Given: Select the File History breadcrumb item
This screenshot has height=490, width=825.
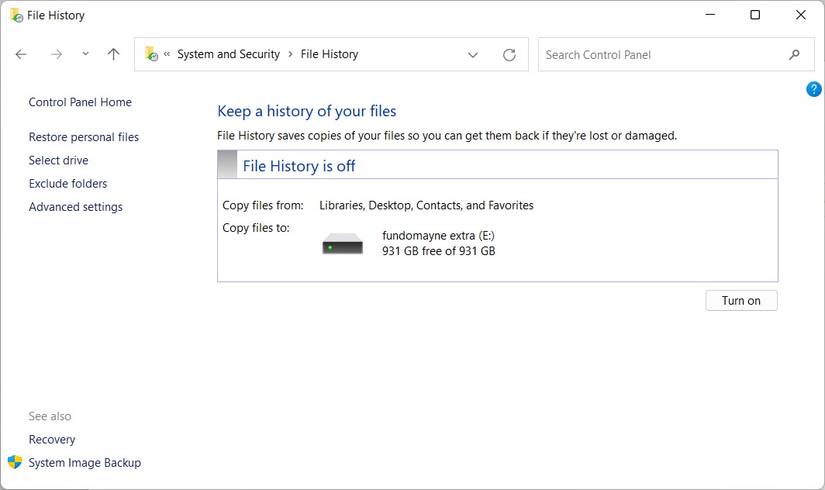Looking at the screenshot, I should [329, 54].
